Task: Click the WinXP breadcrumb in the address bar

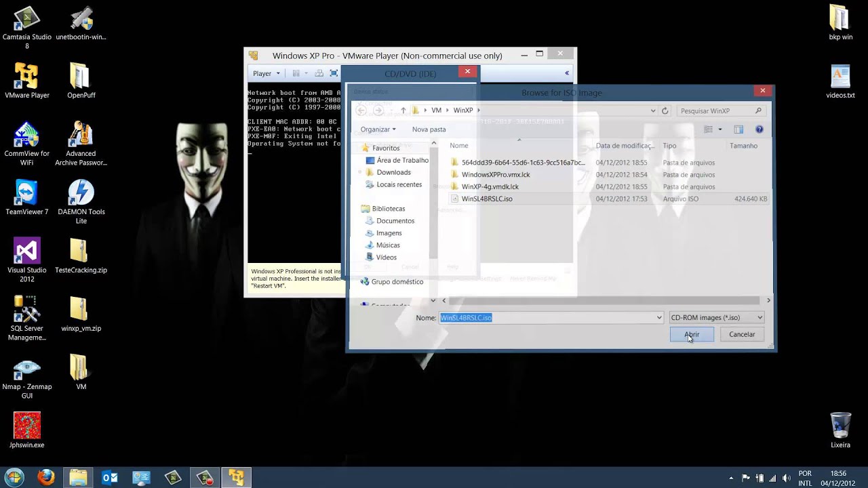Action: 463,110
